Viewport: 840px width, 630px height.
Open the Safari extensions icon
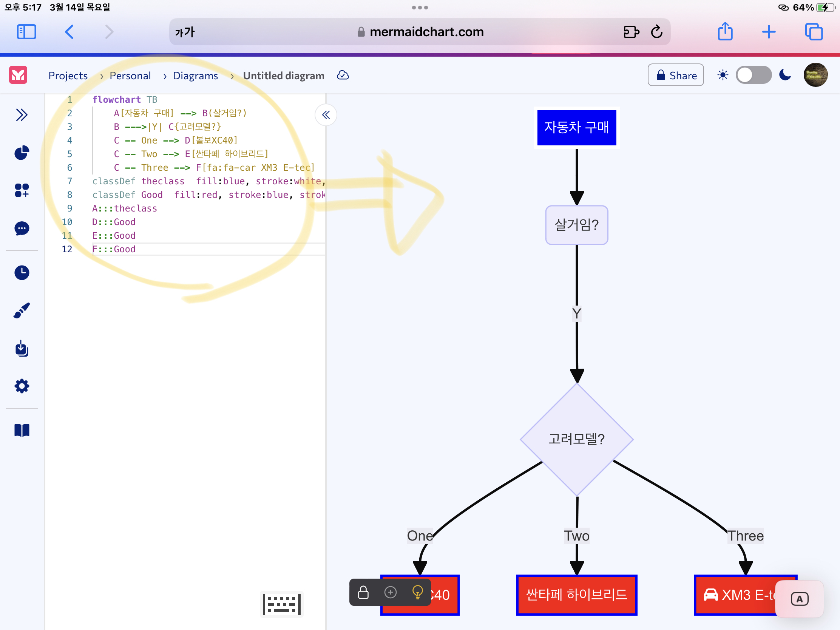pos(631,32)
